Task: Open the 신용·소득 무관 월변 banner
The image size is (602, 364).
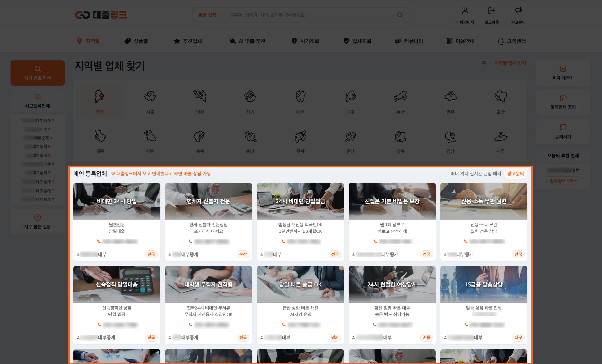Action: pos(484,201)
